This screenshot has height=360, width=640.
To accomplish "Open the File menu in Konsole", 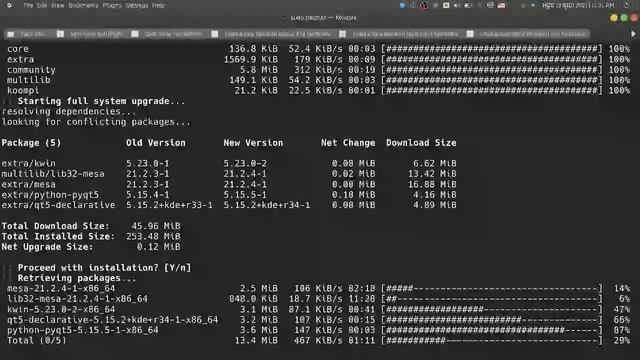I will point(28,5).
